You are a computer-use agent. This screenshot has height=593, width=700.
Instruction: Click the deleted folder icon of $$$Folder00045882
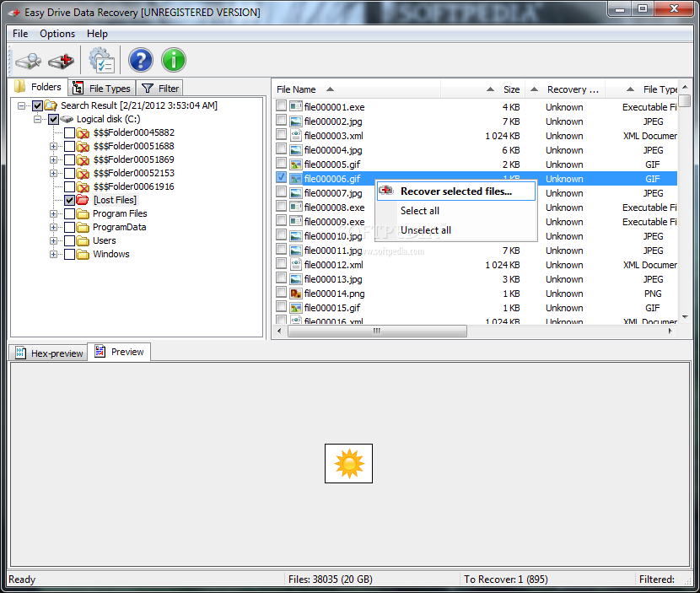(83, 132)
